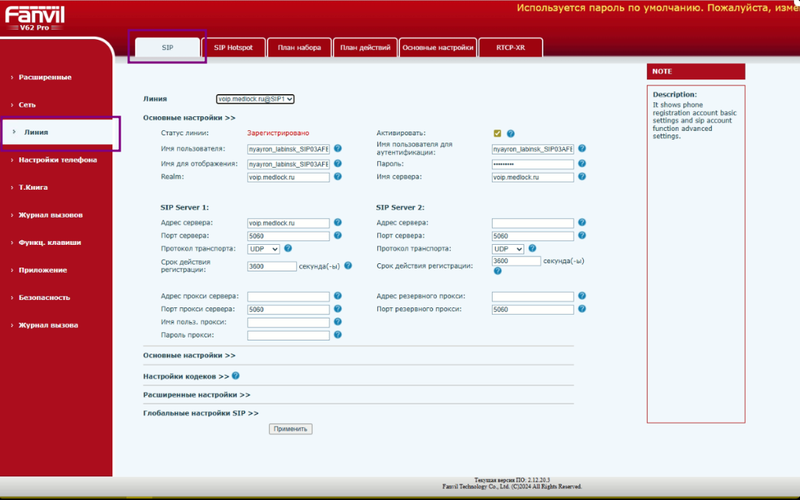Click the Зарегистрировано status text
The image size is (800, 500).
(x=278, y=133)
